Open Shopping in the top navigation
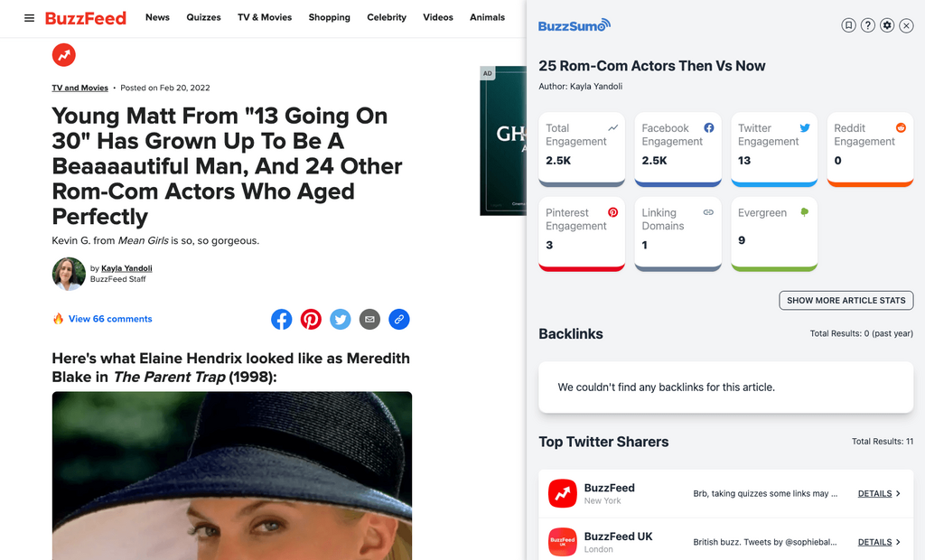 click(x=329, y=17)
